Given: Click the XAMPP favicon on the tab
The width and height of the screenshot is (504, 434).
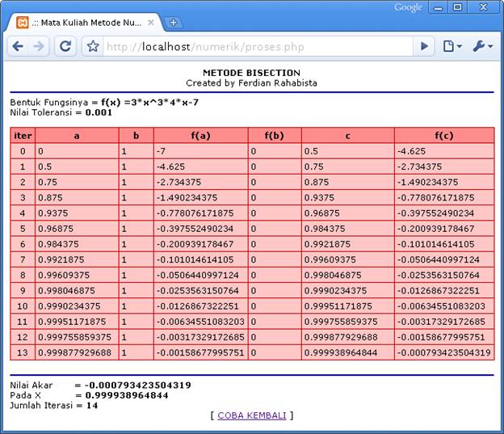Looking at the screenshot, I should point(22,23).
